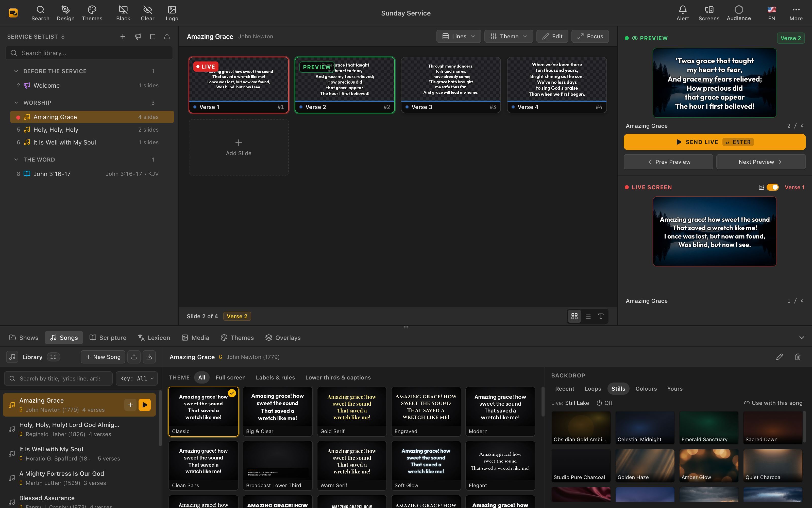Open the Screens settings
Viewport: 812px width, 508px height.
(709, 13)
